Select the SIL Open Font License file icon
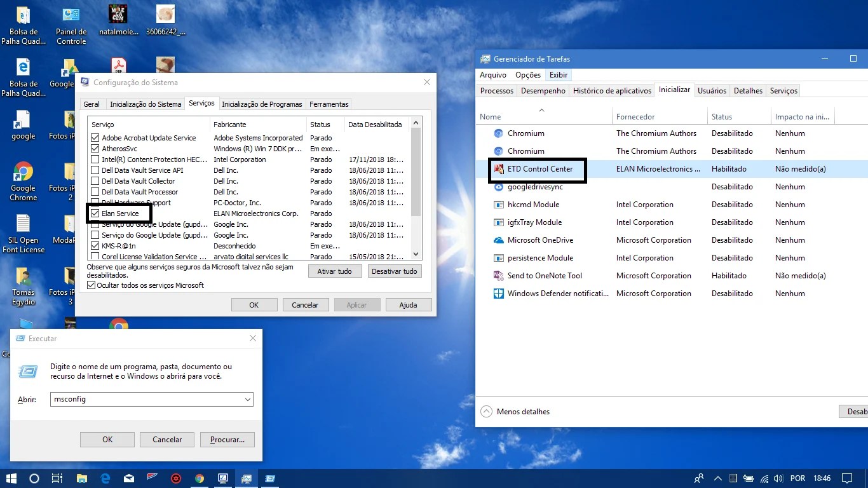The image size is (868, 488). pos(24,234)
